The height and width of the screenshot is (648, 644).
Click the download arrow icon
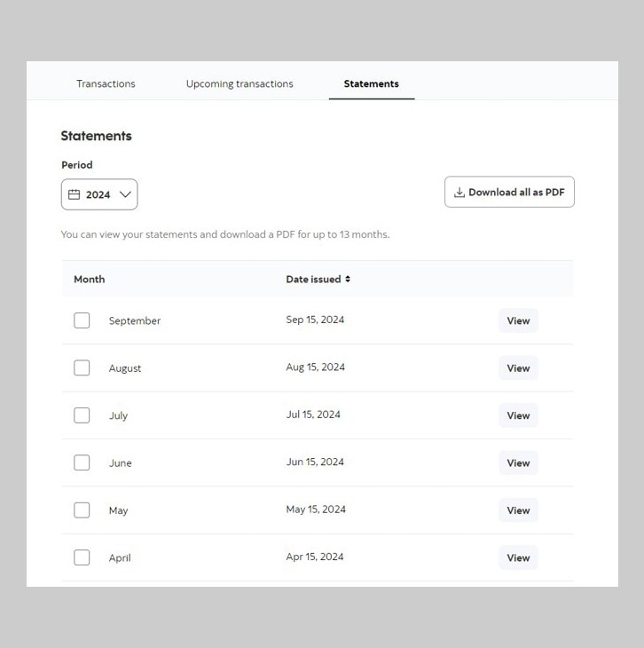click(459, 192)
